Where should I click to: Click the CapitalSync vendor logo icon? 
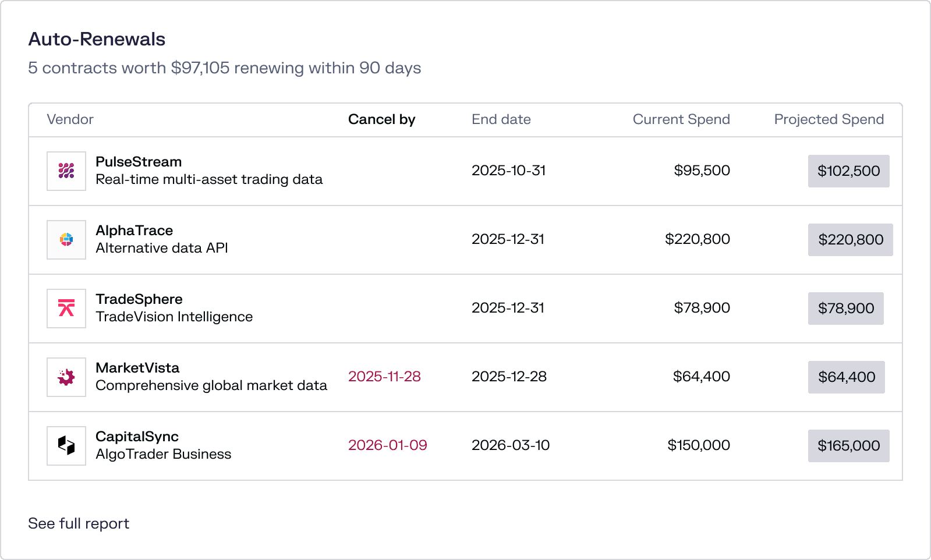pyautogui.click(x=66, y=446)
